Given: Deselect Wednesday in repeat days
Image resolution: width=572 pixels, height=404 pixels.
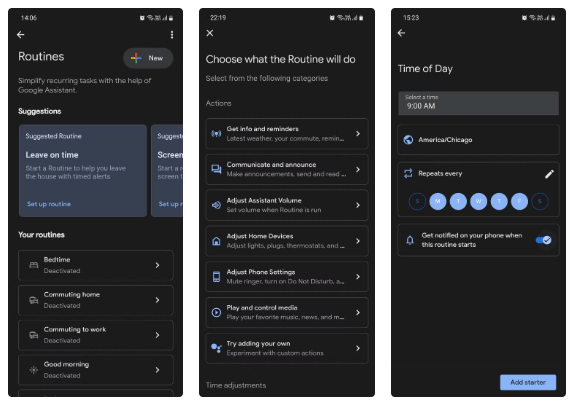Looking at the screenshot, I should tap(479, 201).
